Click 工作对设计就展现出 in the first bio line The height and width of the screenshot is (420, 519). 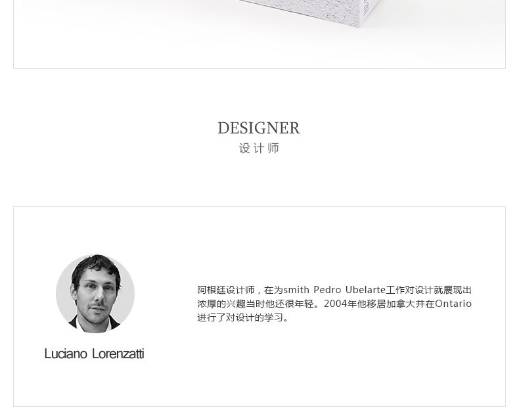pos(428,290)
